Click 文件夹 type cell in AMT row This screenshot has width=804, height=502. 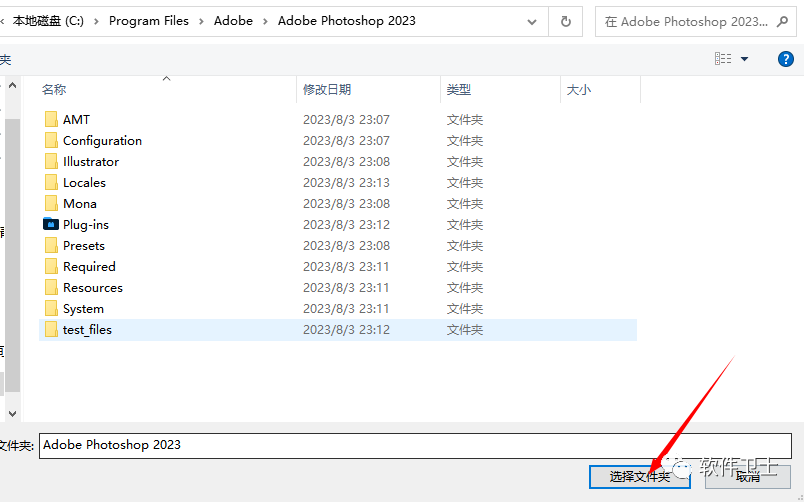point(465,119)
